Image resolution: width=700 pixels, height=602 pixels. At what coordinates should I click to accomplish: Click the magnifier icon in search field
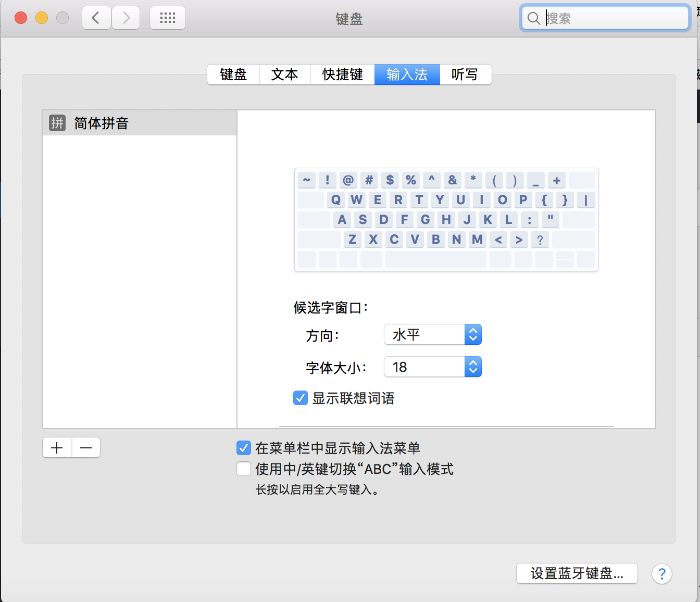[533, 19]
